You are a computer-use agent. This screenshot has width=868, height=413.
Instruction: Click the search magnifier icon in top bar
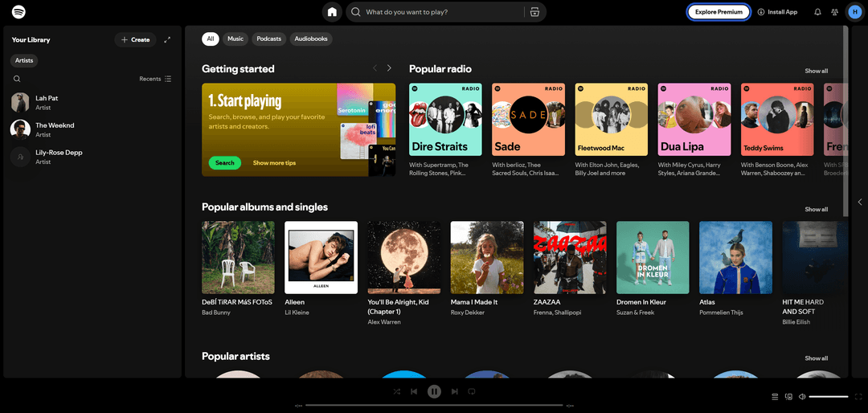coord(356,11)
